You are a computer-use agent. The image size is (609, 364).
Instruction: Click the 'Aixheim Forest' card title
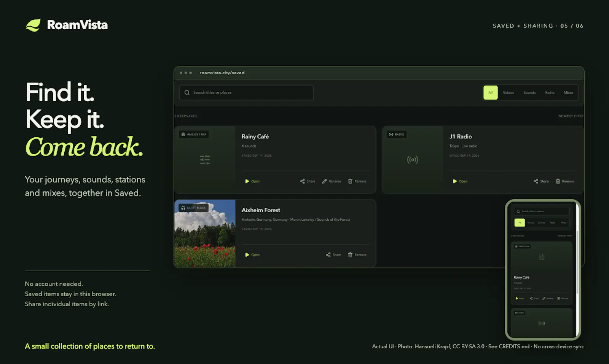[261, 210]
